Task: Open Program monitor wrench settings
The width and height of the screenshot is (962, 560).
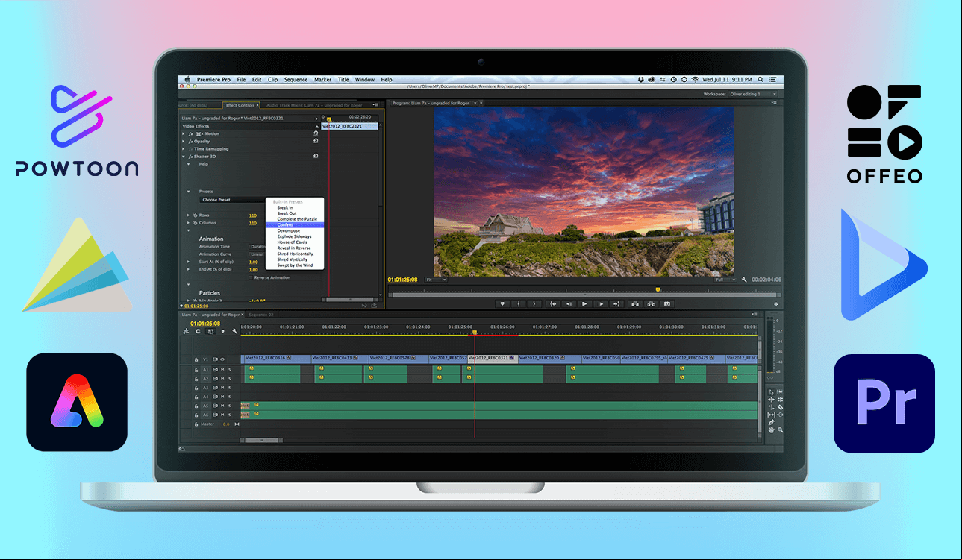Action: pos(743,280)
